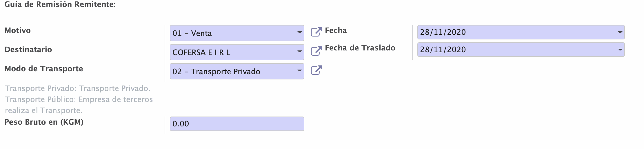Image resolution: width=644 pixels, height=149 pixels.
Task: Open the Fecha date picker arrow
Action: 620,32
